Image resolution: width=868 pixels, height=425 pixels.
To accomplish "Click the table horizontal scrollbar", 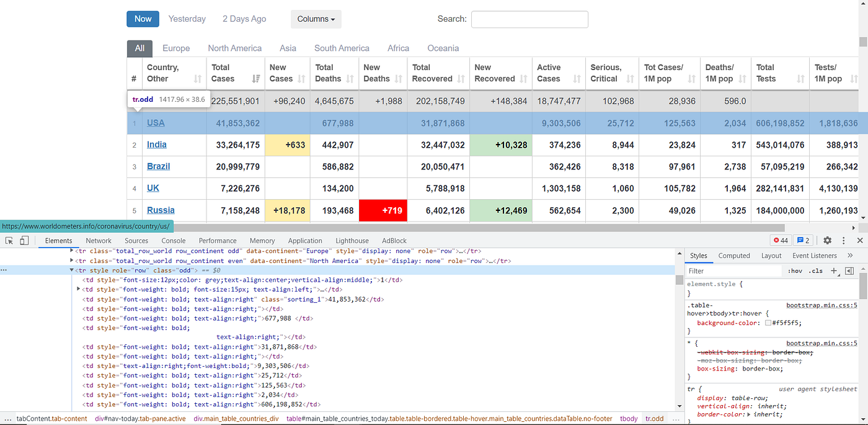I will [480, 228].
